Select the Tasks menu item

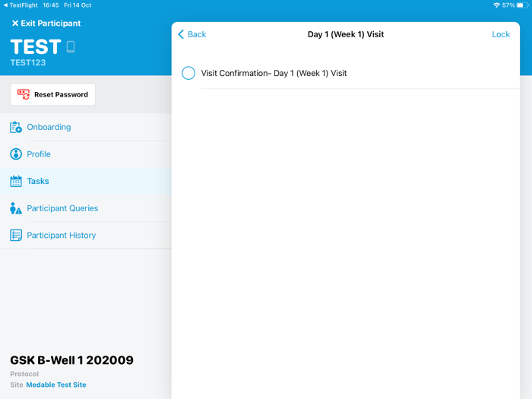(85, 181)
